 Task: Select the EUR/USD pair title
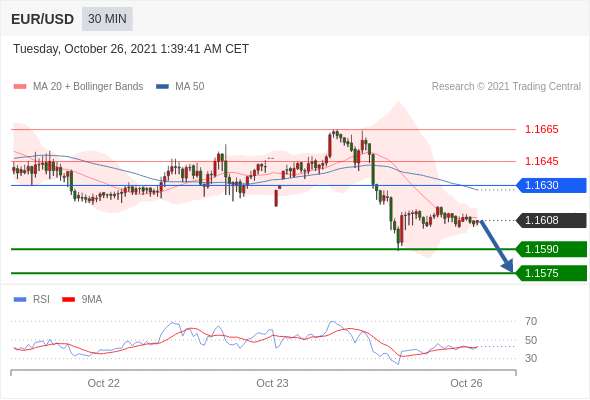[x=42, y=19]
